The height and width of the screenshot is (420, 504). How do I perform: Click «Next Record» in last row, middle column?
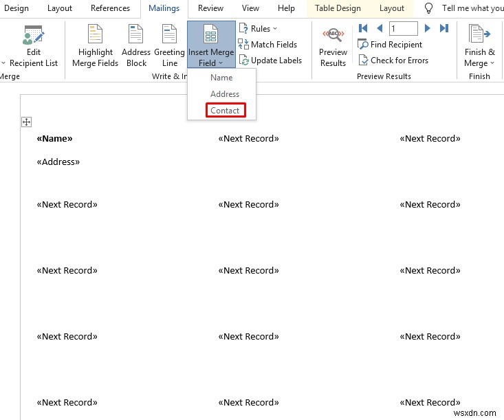coord(248,402)
